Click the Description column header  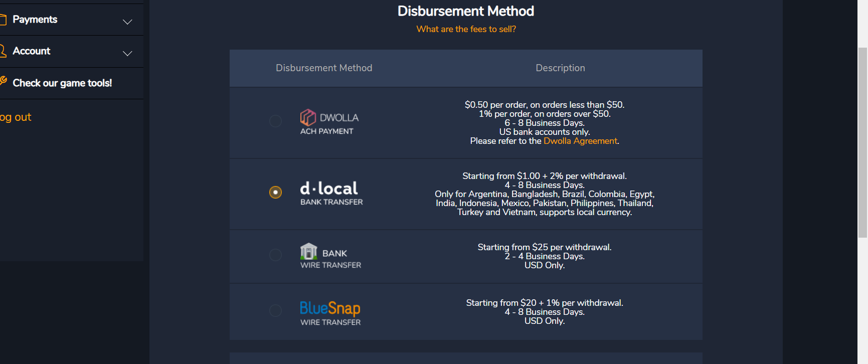pos(560,68)
